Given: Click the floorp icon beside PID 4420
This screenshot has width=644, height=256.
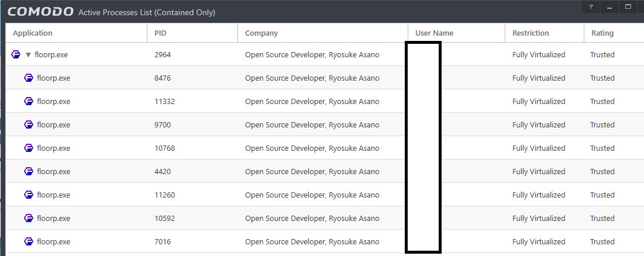Looking at the screenshot, I should click(x=29, y=171).
